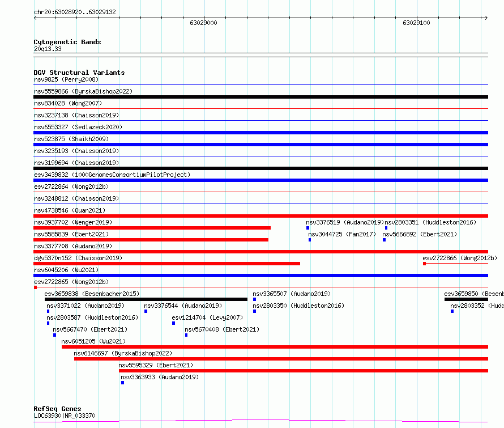Screen dimensions: 504x428
Task: Click nsv5585839 (Ebert2021) label
Action: pos(71,234)
